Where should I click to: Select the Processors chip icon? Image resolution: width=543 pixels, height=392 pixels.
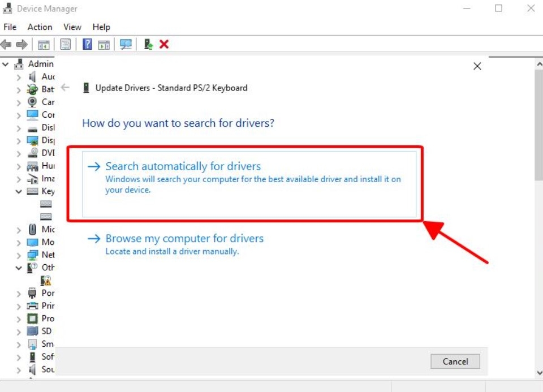[32, 318]
